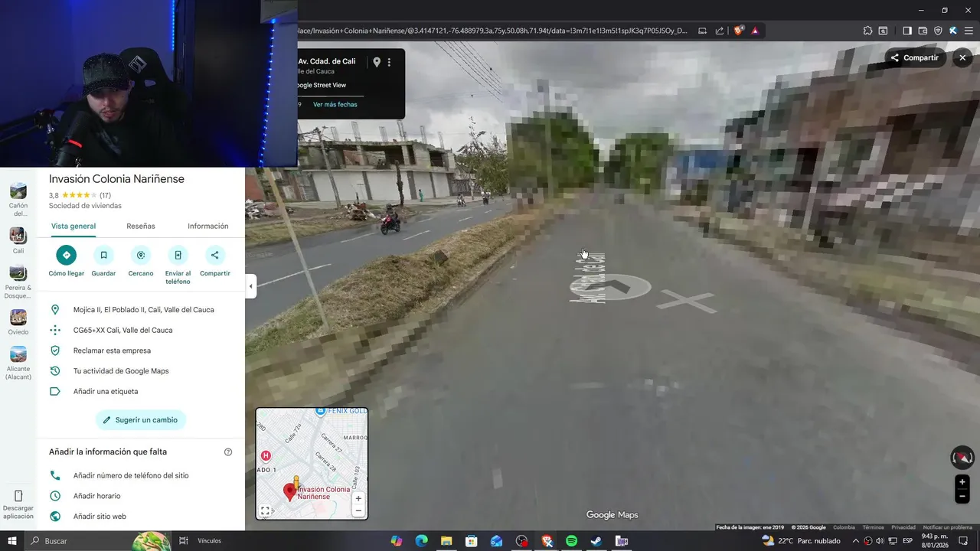Open Microsoft Edge from the taskbar
Viewport: 980px width, 551px height.
pyautogui.click(x=421, y=541)
